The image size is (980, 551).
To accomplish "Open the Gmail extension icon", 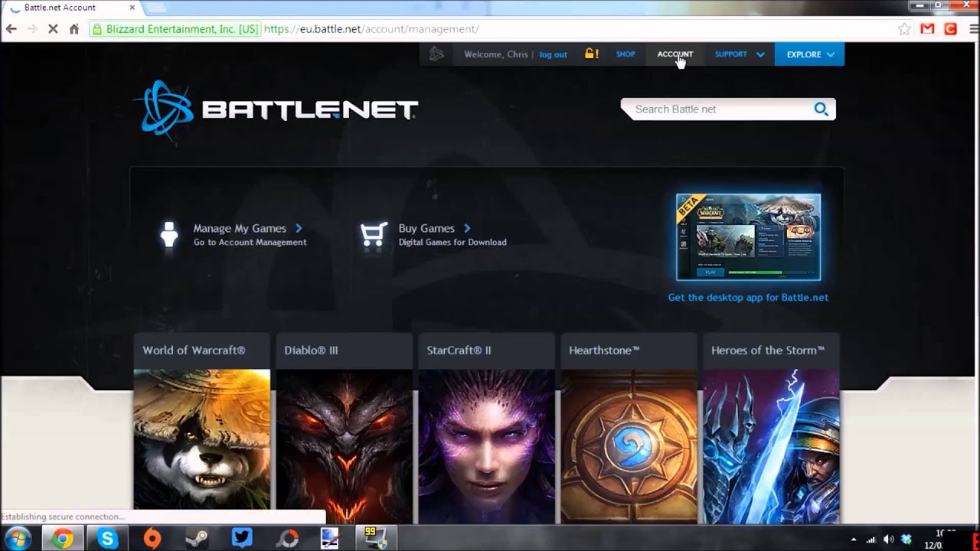I will click(927, 29).
